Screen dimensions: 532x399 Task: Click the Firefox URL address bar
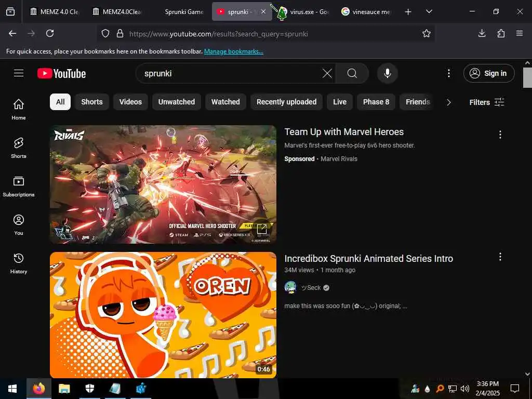click(x=265, y=34)
